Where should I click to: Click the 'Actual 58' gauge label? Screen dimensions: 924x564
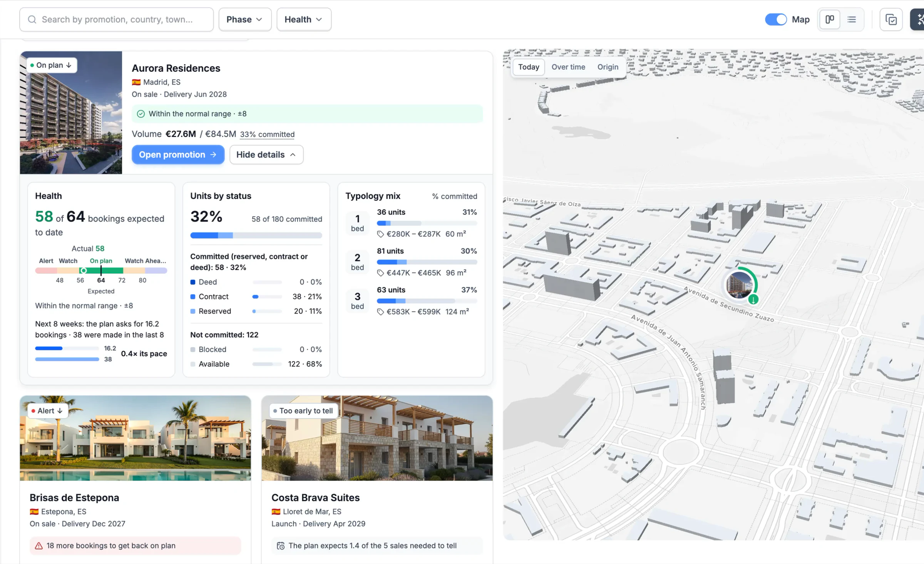pyautogui.click(x=88, y=249)
